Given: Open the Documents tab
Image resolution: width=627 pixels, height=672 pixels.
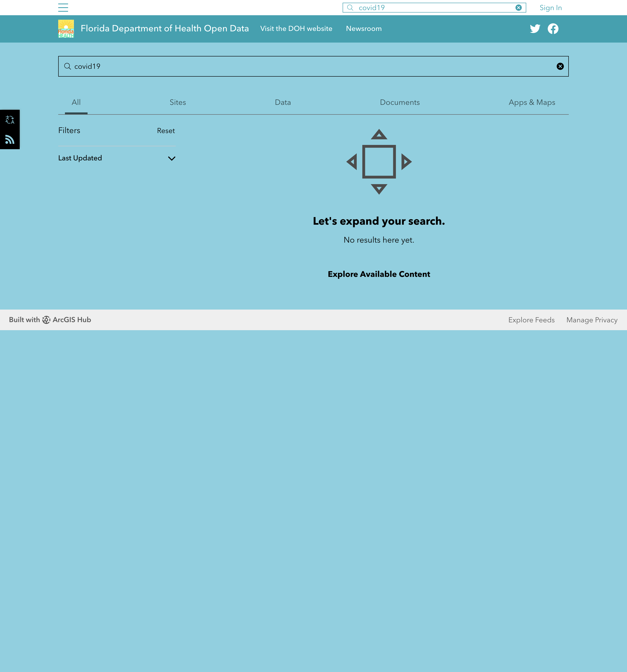Looking at the screenshot, I should point(399,102).
